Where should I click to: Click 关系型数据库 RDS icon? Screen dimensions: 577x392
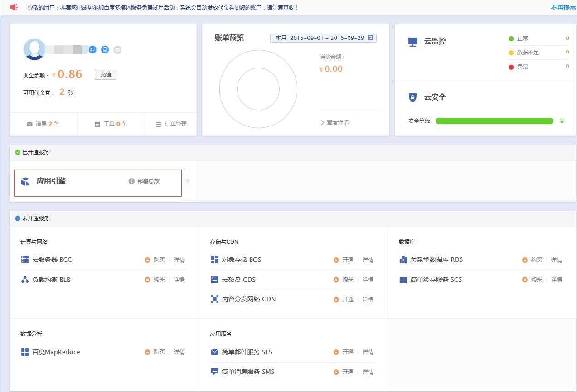(x=403, y=260)
